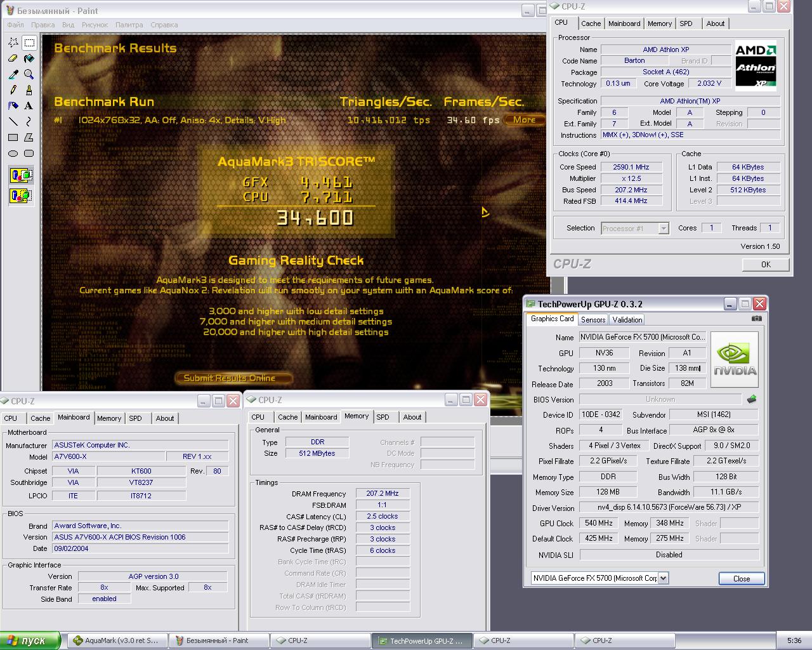Screen dimensions: 812x650
Task: Click OK button in CPU-Z
Action: pos(766,264)
